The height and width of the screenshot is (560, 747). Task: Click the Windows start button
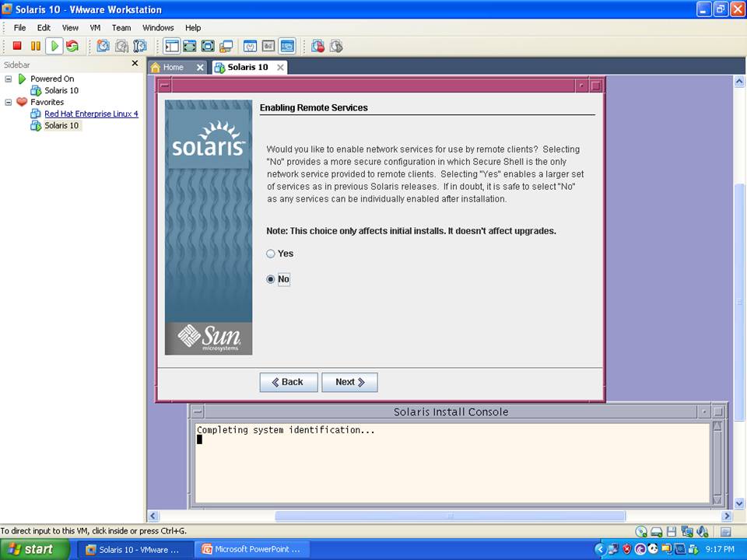coord(34,550)
